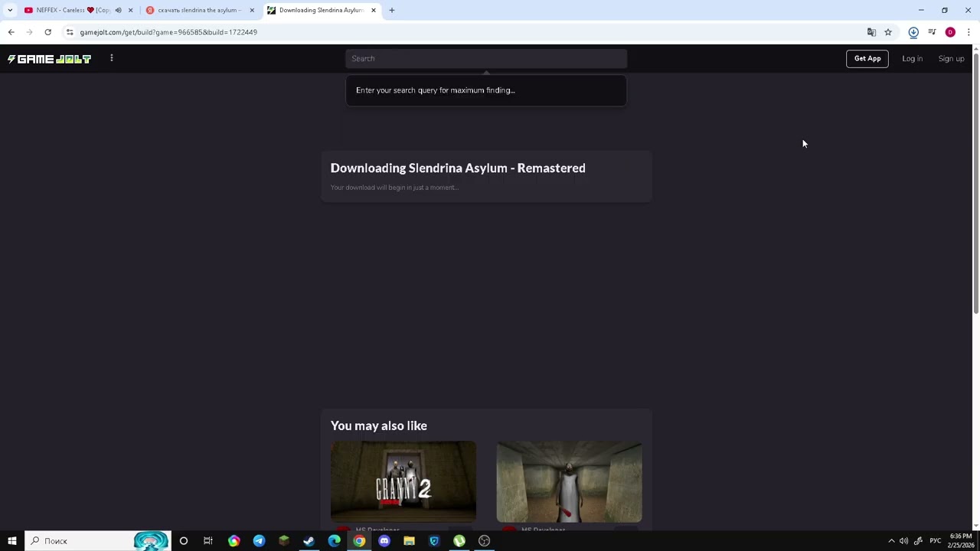The width and height of the screenshot is (980, 551).
Task: Open the volume control in system tray
Action: (904, 541)
